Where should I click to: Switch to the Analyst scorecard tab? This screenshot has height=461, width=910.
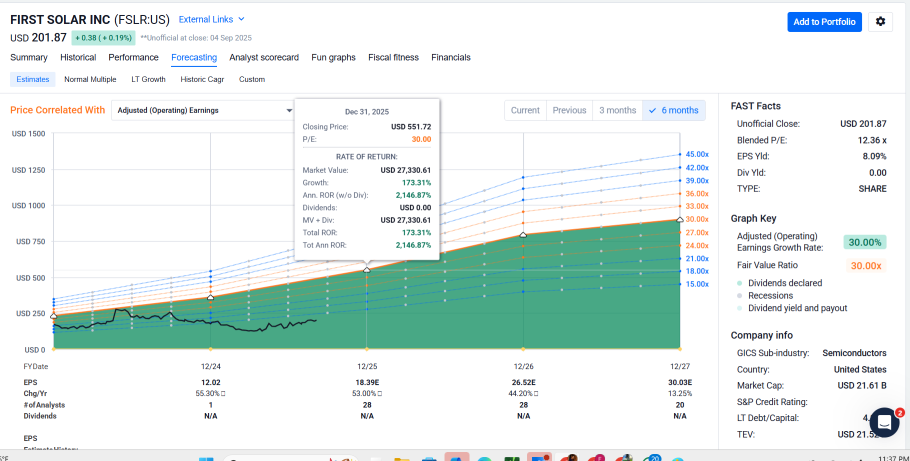[264, 57]
